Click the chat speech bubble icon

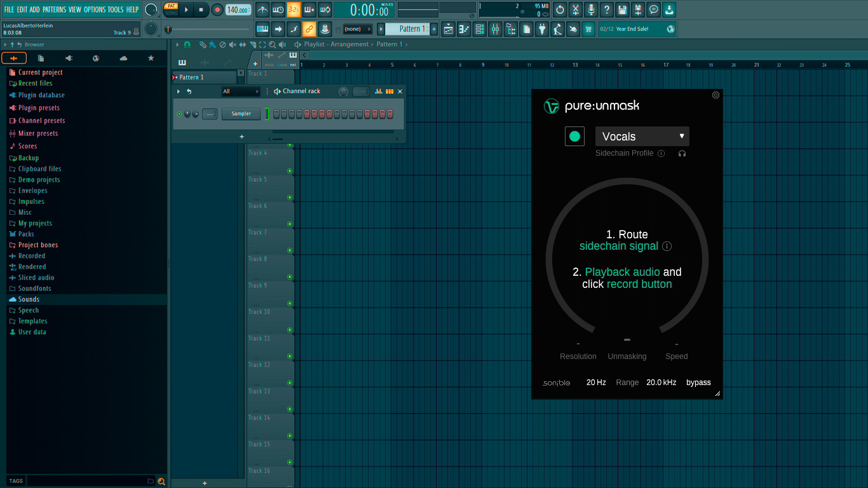point(654,10)
